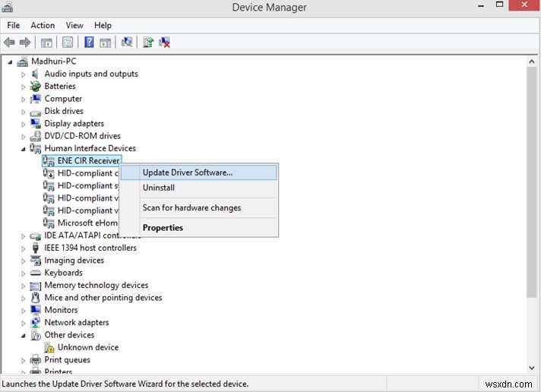Select the Unknown device entry
Image resolution: width=541 pixels, height=392 pixels.
88,347
